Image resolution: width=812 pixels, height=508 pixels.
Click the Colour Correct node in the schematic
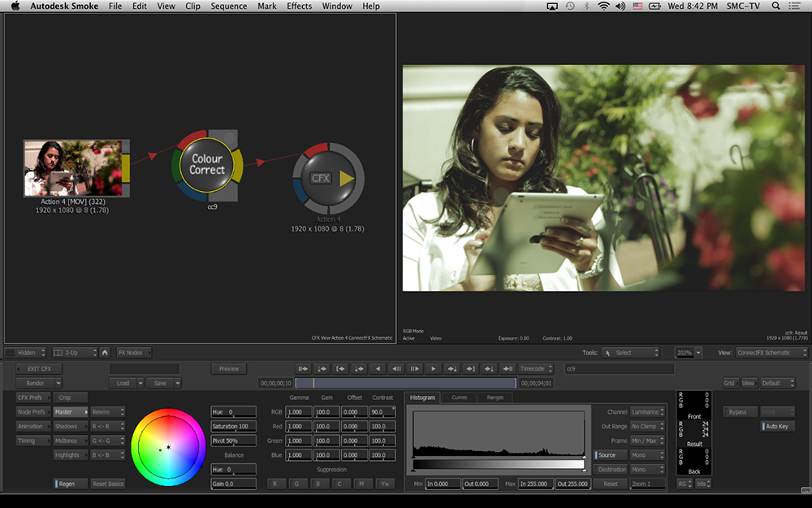pyautogui.click(x=207, y=164)
